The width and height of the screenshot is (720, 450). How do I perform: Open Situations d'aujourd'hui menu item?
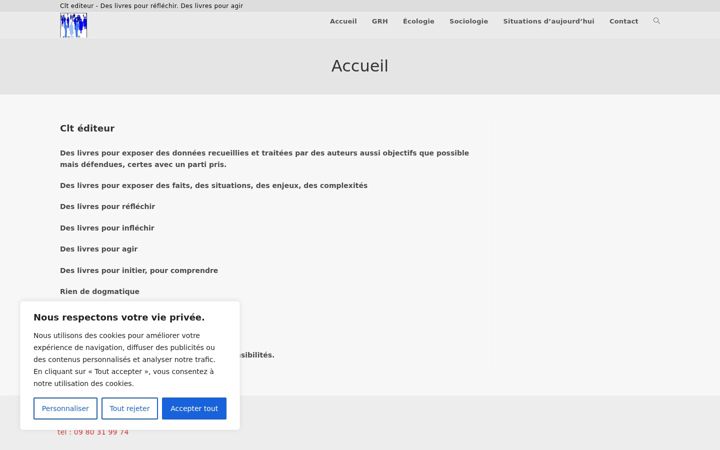[548, 21]
